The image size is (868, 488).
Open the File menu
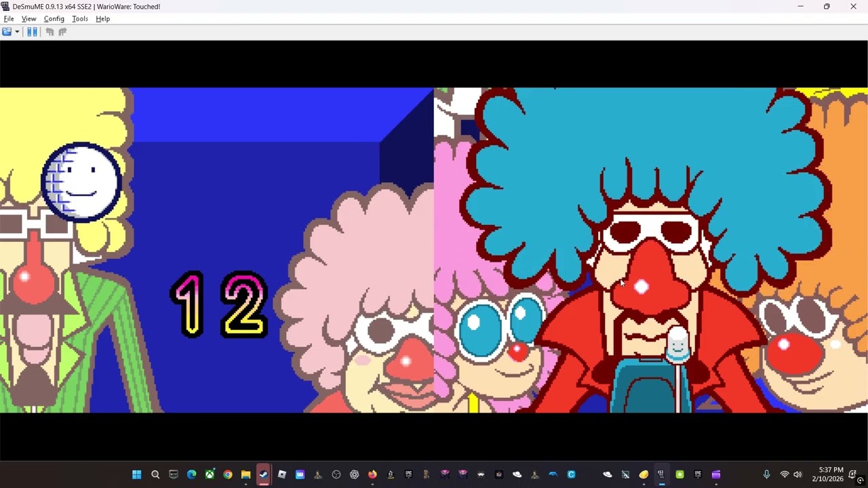9,19
